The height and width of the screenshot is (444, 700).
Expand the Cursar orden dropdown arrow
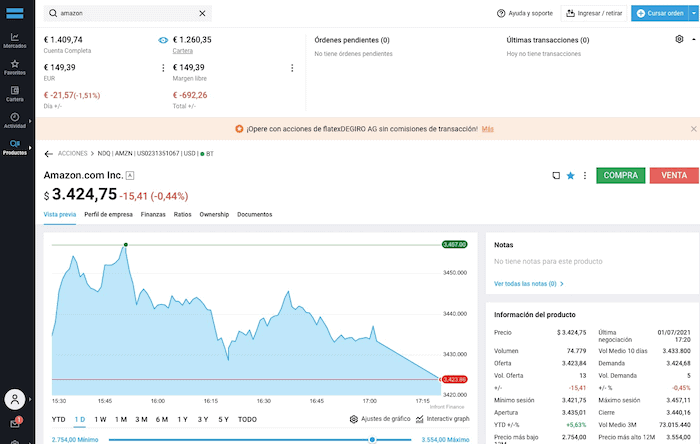pos(694,13)
